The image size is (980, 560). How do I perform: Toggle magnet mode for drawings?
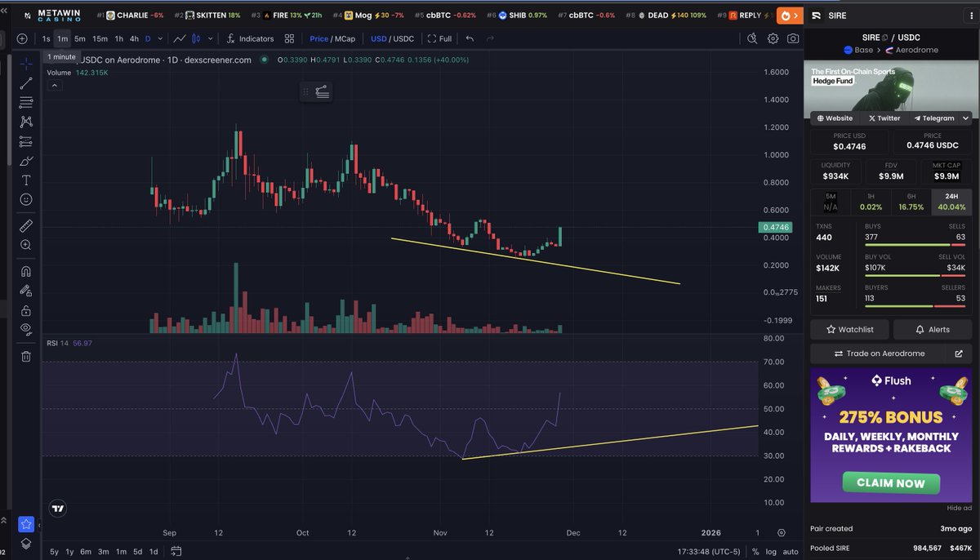click(26, 271)
